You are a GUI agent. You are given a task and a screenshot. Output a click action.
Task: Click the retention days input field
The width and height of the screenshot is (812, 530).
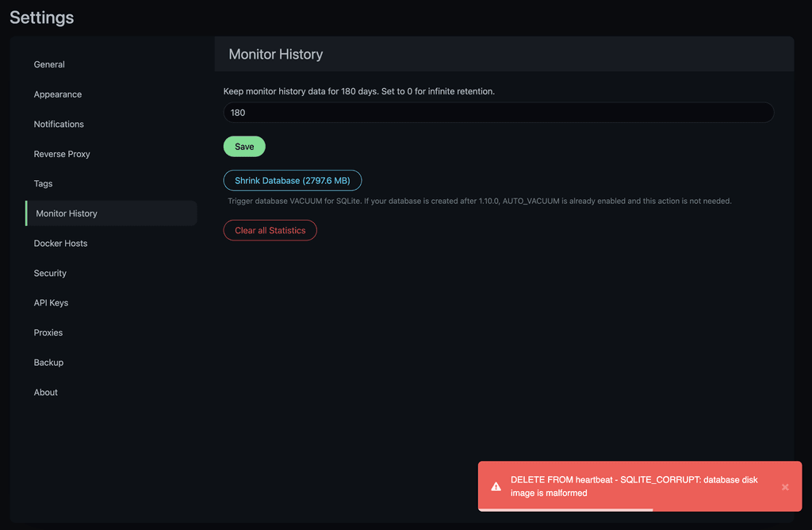coord(498,113)
